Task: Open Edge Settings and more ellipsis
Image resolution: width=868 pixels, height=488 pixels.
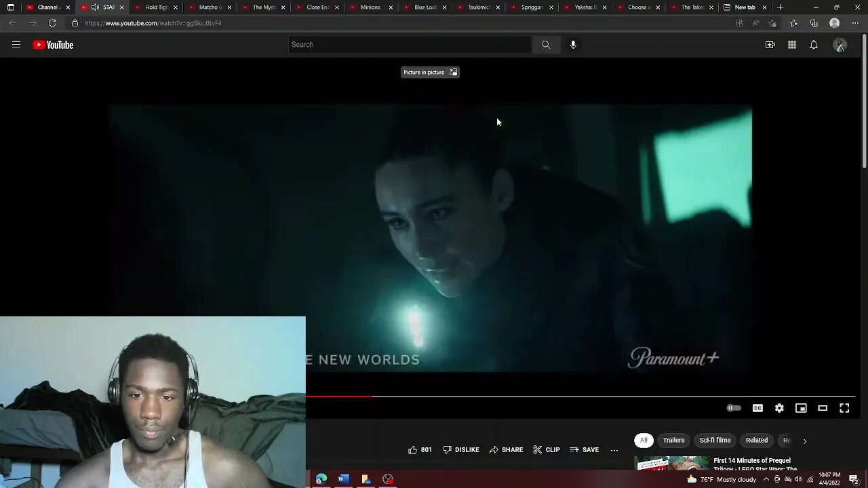Action: point(855,23)
